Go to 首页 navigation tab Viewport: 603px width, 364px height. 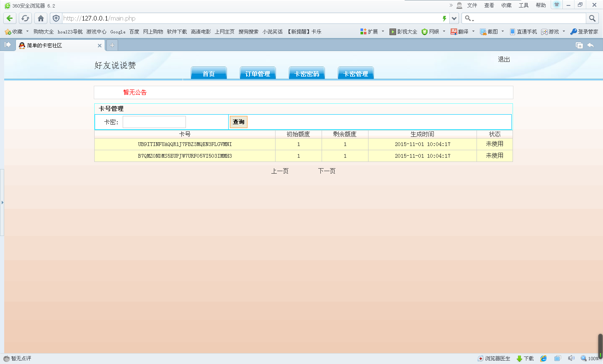tap(209, 73)
